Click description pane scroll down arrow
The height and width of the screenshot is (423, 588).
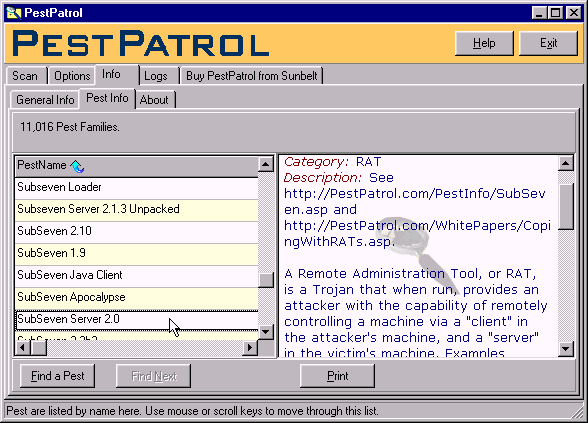point(566,349)
